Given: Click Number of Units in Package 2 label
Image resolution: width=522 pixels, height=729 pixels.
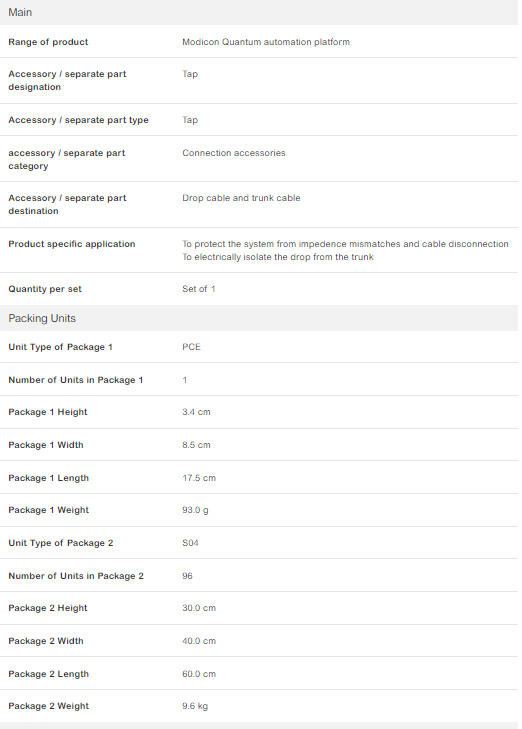Looking at the screenshot, I should [76, 576].
